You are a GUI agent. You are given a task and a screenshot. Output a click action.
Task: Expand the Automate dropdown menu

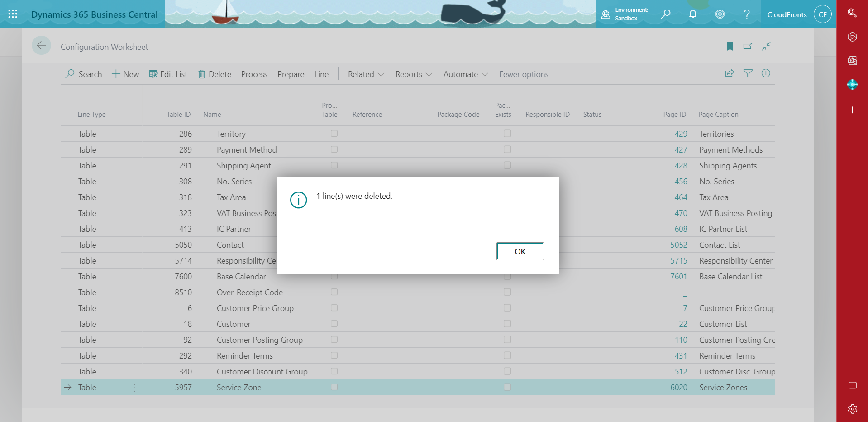[x=465, y=74]
